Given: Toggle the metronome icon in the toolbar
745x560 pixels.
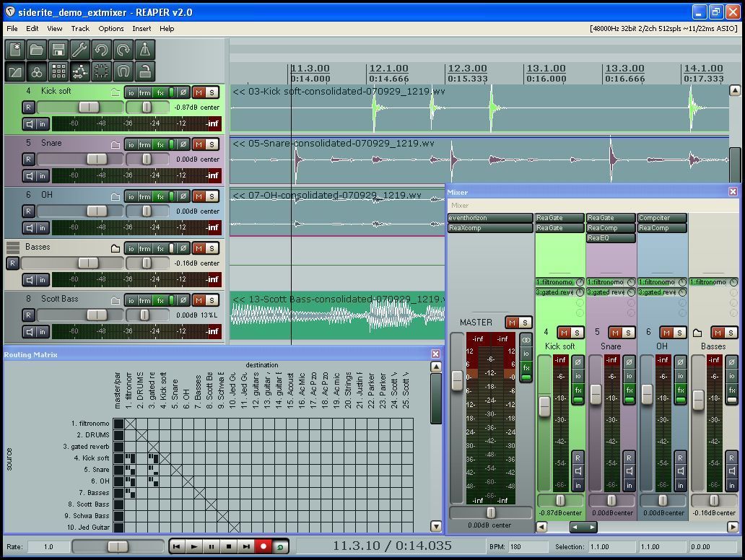Looking at the screenshot, I should tap(145, 50).
